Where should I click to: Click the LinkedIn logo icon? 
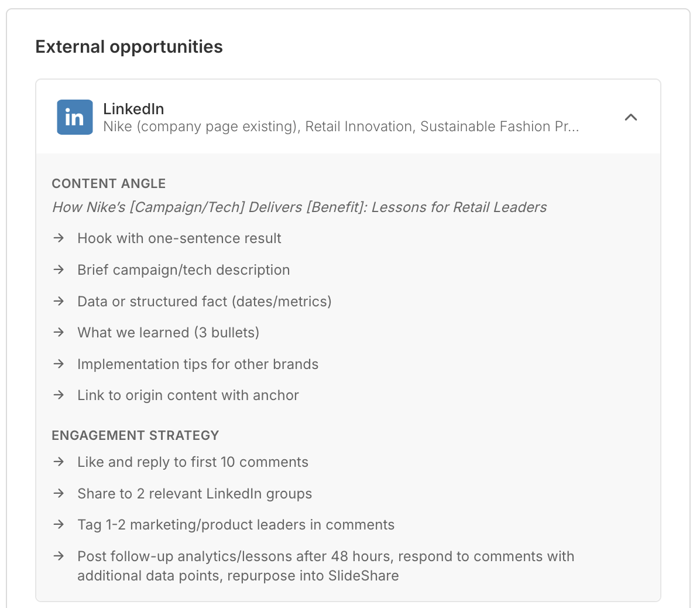point(74,117)
